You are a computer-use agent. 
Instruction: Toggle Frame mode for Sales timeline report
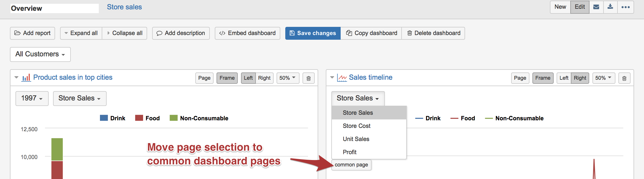(x=543, y=78)
